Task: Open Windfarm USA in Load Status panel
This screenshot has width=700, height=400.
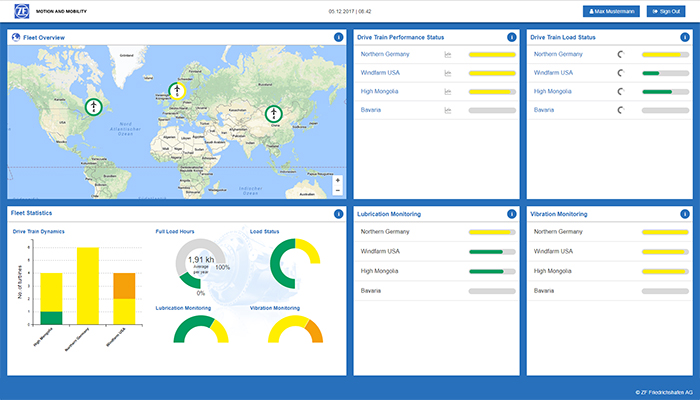Action: pyautogui.click(x=553, y=73)
